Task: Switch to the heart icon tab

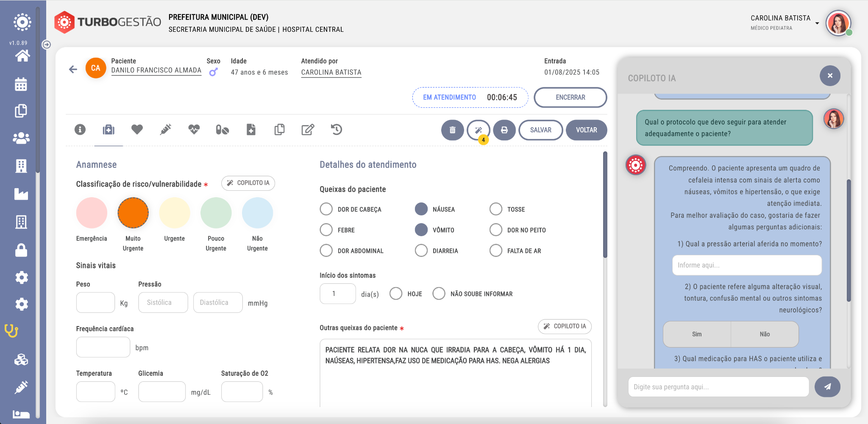Action: [137, 129]
